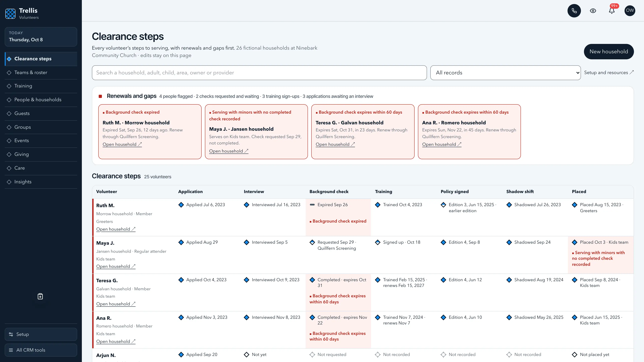The width and height of the screenshot is (644, 362).
Task: Open Guests in the sidebar
Action: (41, 113)
